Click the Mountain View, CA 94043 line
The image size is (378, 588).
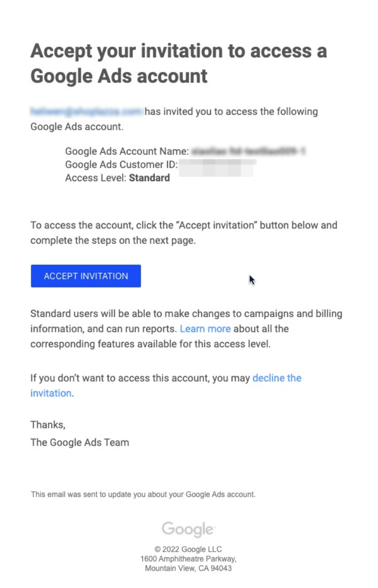click(188, 568)
